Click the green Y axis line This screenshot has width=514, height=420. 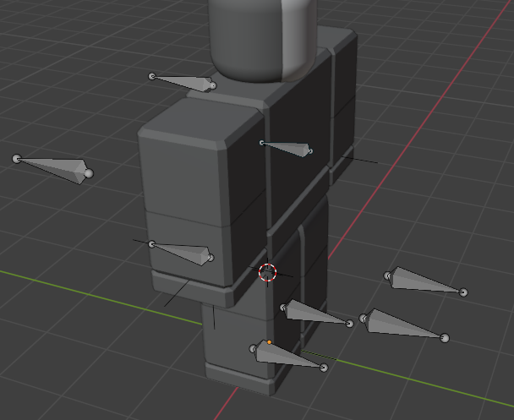pyautogui.click(x=98, y=297)
